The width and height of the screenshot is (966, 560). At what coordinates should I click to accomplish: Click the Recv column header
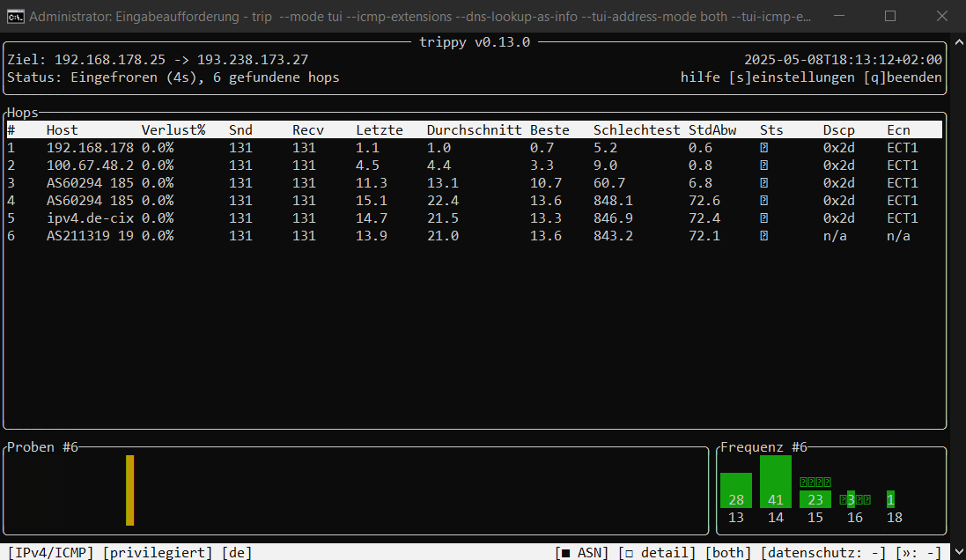tap(308, 130)
